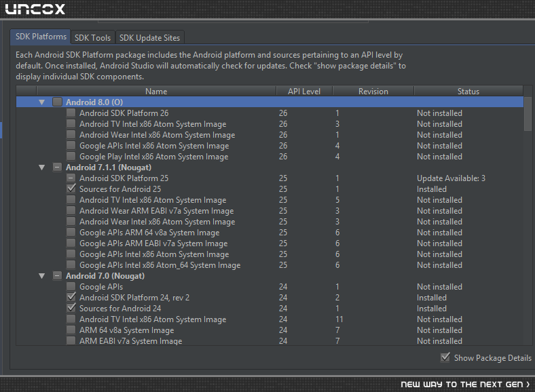Image resolution: width=535 pixels, height=392 pixels.
Task: Click 'Android SDK Platform 24, rev 2' name
Action: click(134, 298)
